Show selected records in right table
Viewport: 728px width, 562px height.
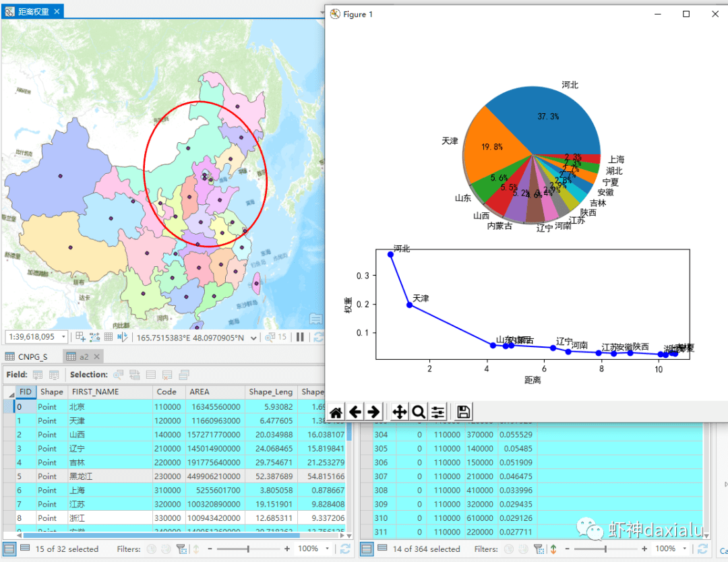click(x=382, y=549)
